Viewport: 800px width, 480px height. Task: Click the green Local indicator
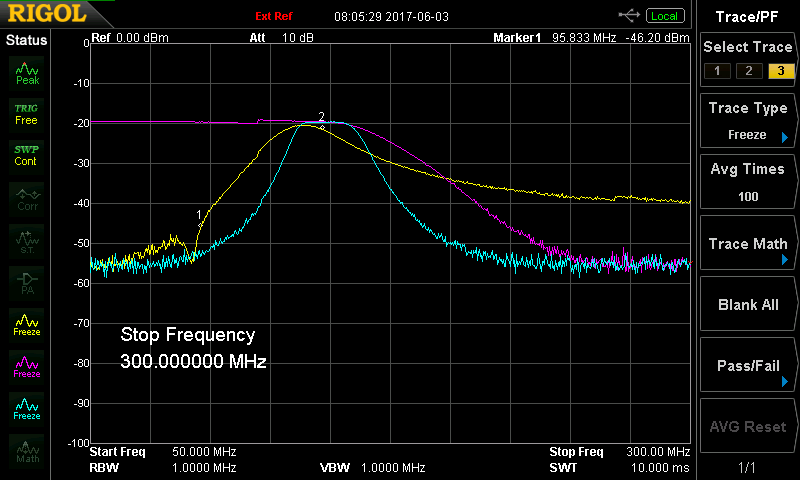coord(665,16)
